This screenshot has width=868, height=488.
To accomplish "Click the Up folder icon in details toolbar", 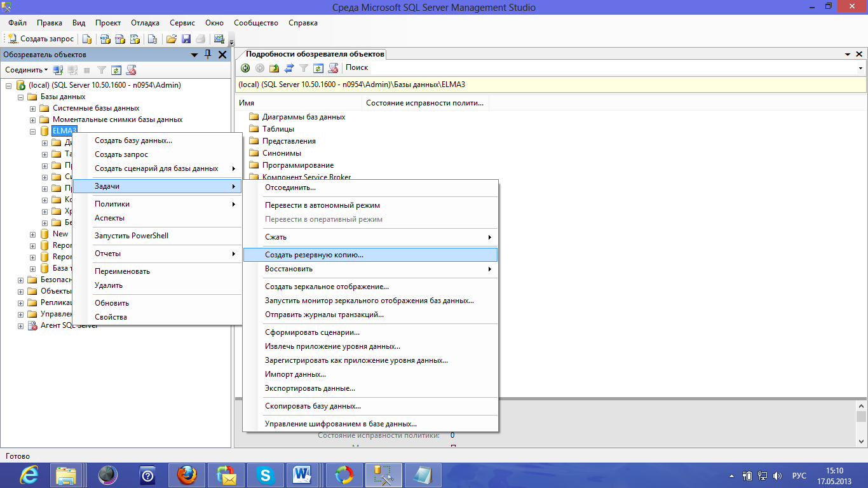I will (275, 68).
